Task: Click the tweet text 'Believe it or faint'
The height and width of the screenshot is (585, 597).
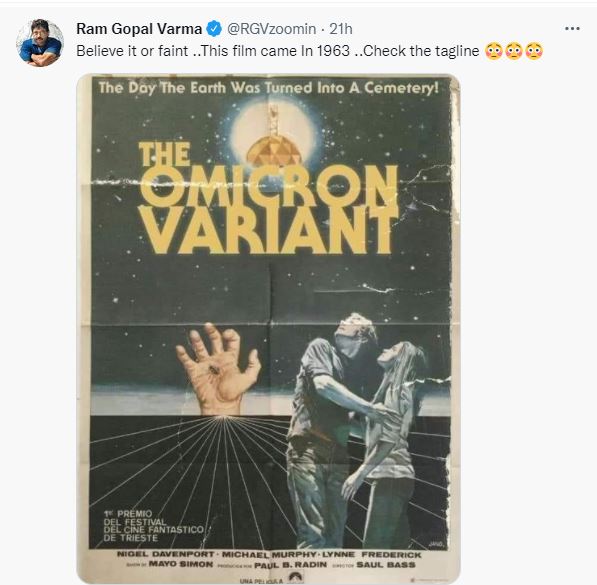Action: point(132,51)
